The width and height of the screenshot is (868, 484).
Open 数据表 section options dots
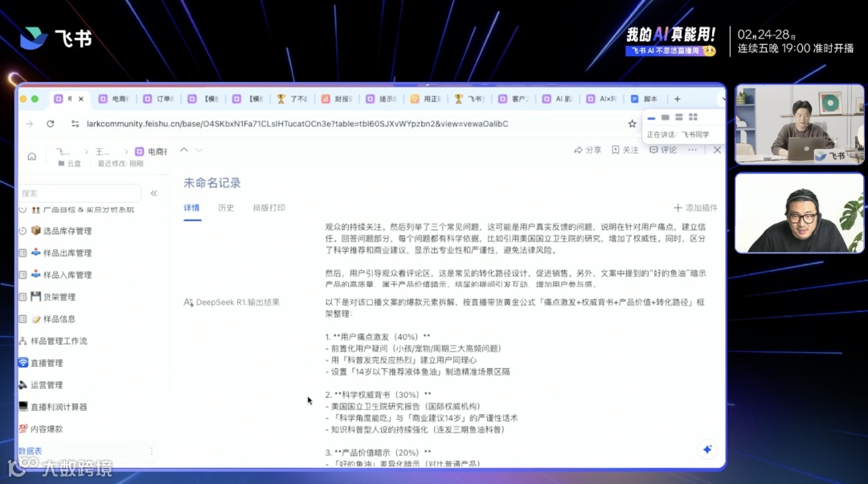pyautogui.click(x=152, y=451)
